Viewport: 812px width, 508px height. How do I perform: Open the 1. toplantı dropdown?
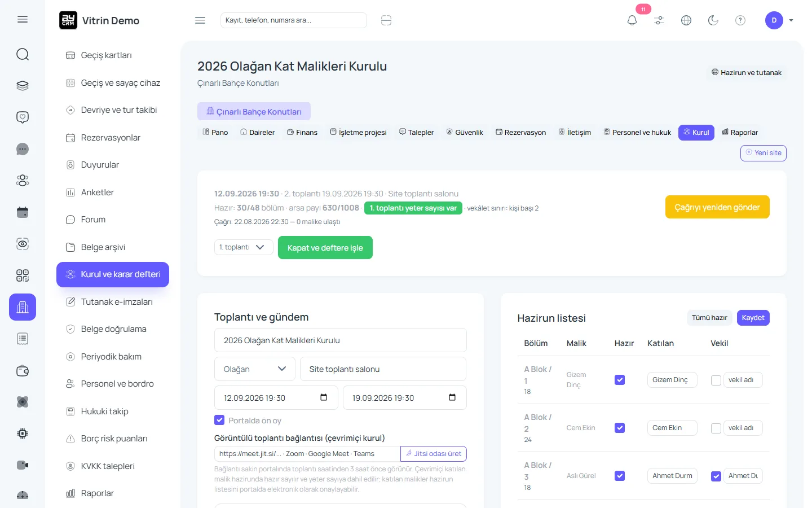click(244, 247)
